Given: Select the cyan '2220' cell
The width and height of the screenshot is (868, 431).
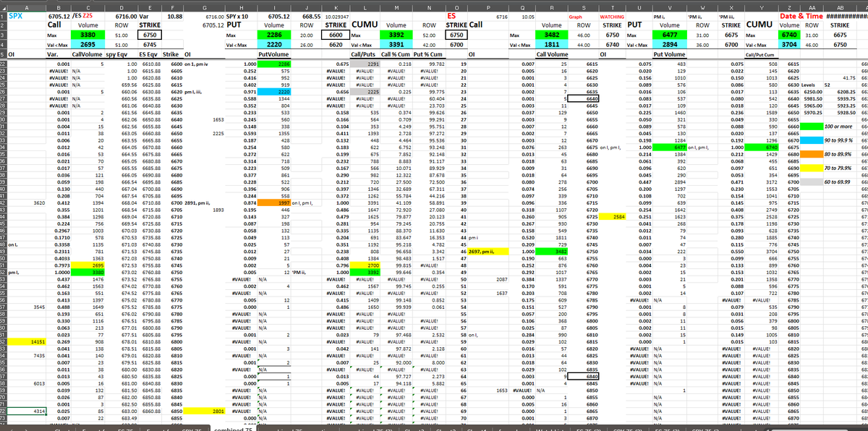Looking at the screenshot, I should 274,43.
